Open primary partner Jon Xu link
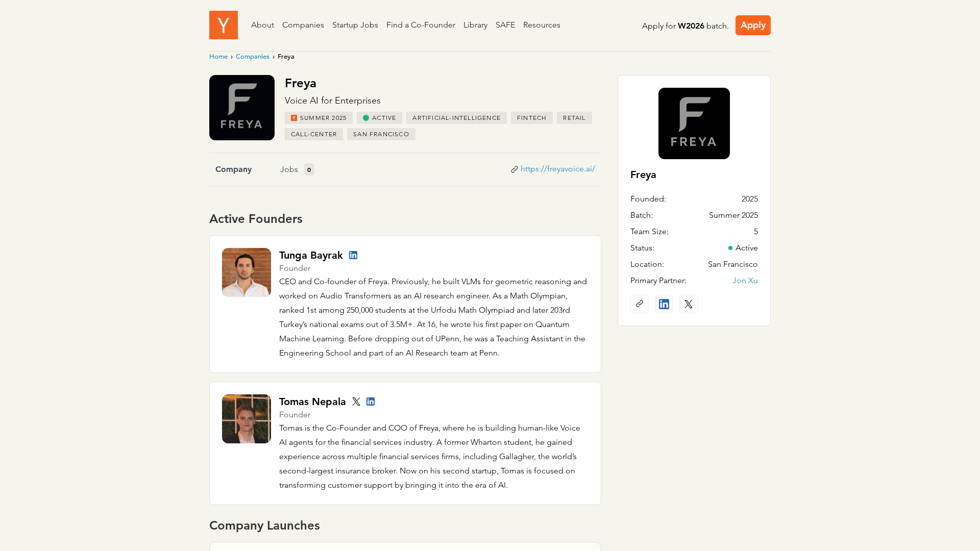980x551 pixels. click(x=745, y=281)
